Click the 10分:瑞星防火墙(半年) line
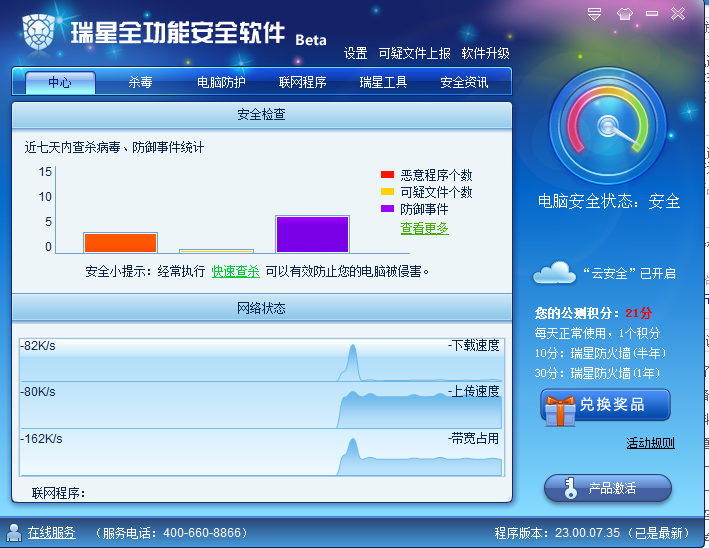 (600, 353)
